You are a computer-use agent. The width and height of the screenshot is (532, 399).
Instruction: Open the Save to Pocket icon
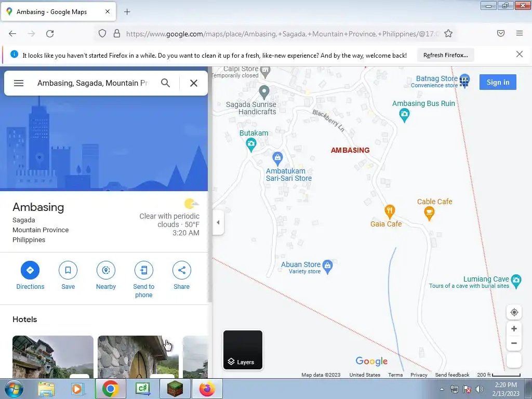(501, 33)
